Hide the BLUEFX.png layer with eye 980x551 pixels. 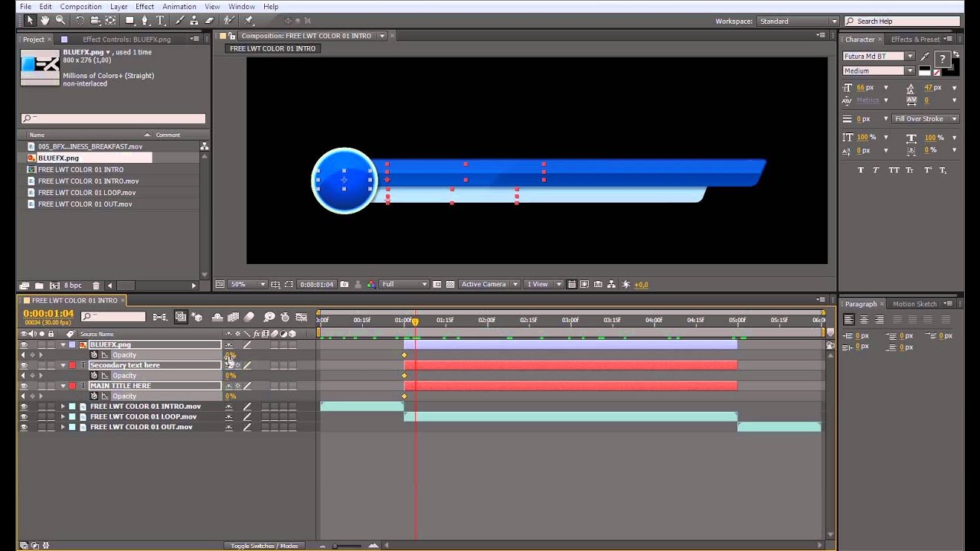pos(24,345)
